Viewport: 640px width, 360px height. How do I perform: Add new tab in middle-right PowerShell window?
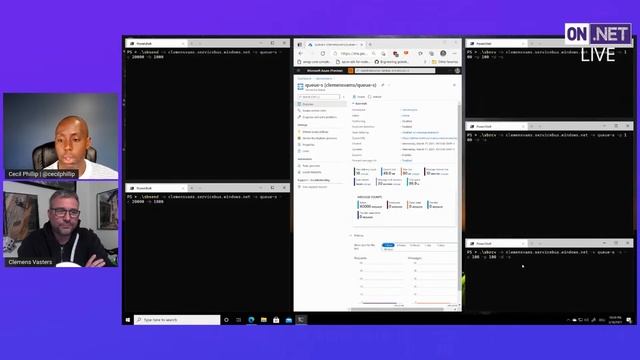click(531, 127)
